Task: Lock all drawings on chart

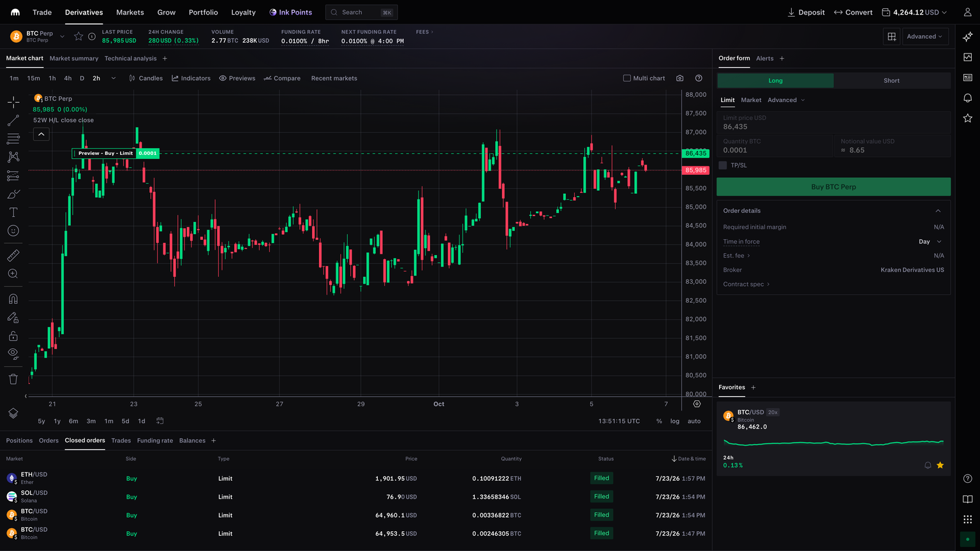Action: click(13, 336)
